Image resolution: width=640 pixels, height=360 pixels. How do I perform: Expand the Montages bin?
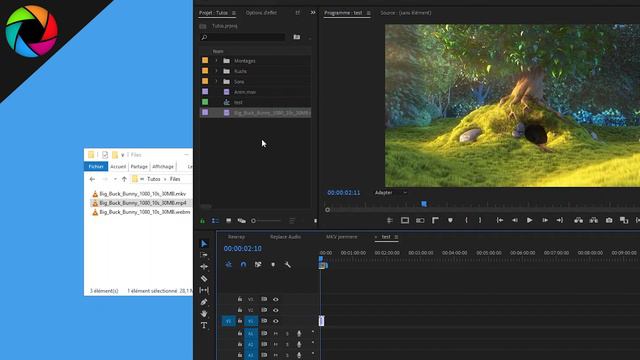pos(216,60)
